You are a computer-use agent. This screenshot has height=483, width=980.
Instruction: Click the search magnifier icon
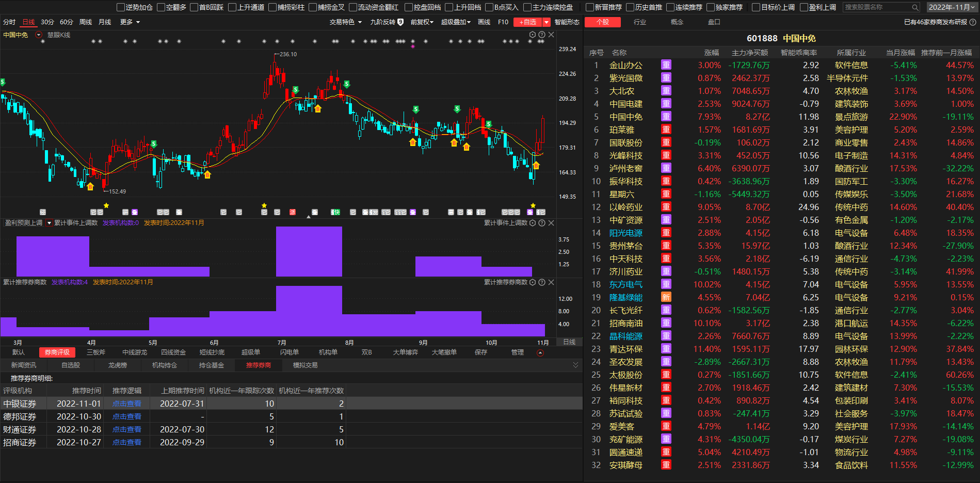click(915, 7)
